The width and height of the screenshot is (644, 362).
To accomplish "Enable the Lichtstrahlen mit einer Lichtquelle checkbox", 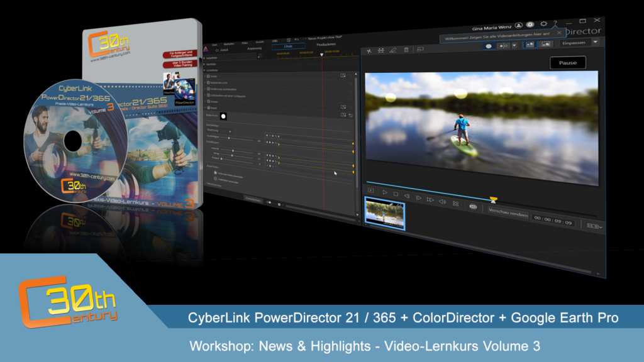I will coord(208,96).
